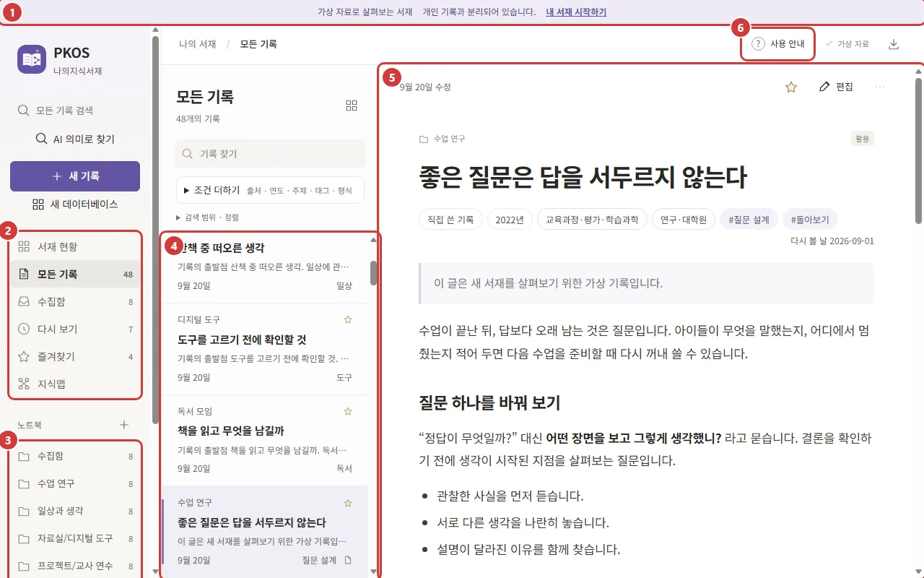
Task: Open 서재 현황 dashboard
Action: (75, 246)
